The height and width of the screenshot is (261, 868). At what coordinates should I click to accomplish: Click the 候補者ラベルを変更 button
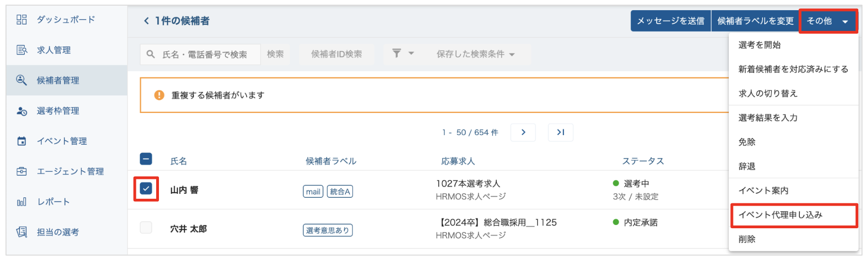tap(755, 21)
